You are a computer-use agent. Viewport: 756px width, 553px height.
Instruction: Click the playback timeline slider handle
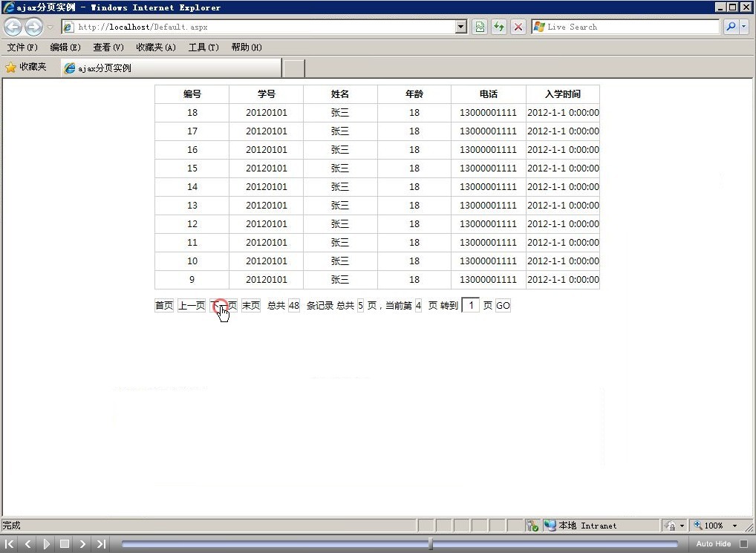pos(431,544)
